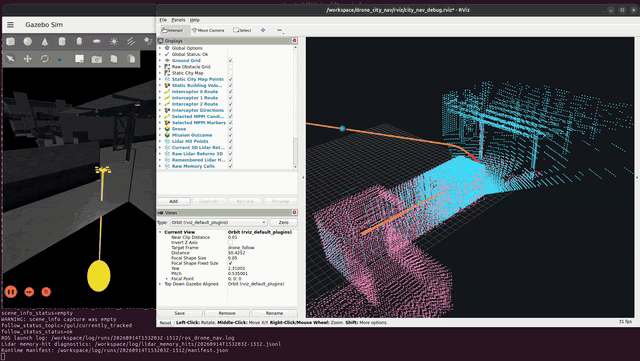Open the RViz File menu

163,20
